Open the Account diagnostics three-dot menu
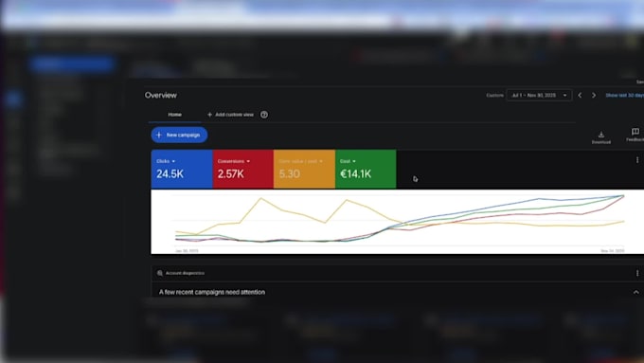Image resolution: width=644 pixels, height=363 pixels. pyautogui.click(x=637, y=273)
